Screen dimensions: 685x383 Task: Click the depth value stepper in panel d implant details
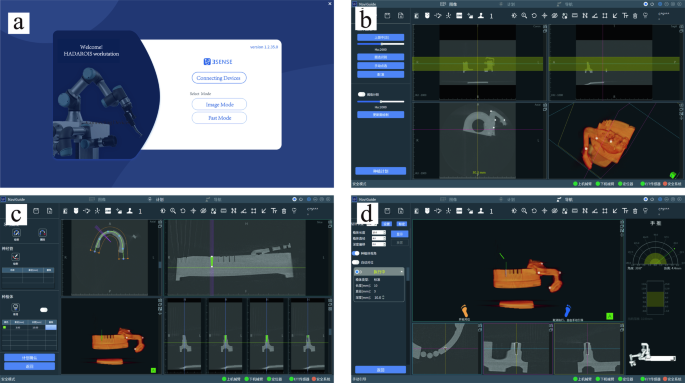(383, 297)
